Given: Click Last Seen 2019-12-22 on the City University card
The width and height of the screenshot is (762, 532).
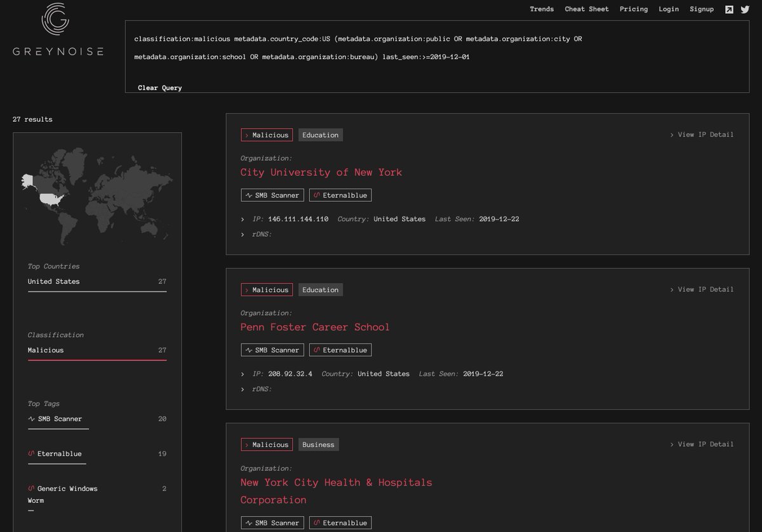Looking at the screenshot, I should tap(477, 219).
